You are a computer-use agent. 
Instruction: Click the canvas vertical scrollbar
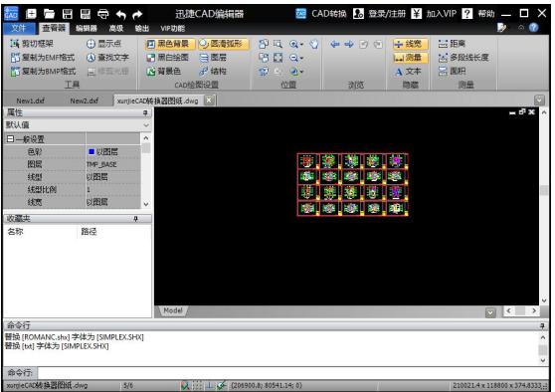(544, 206)
